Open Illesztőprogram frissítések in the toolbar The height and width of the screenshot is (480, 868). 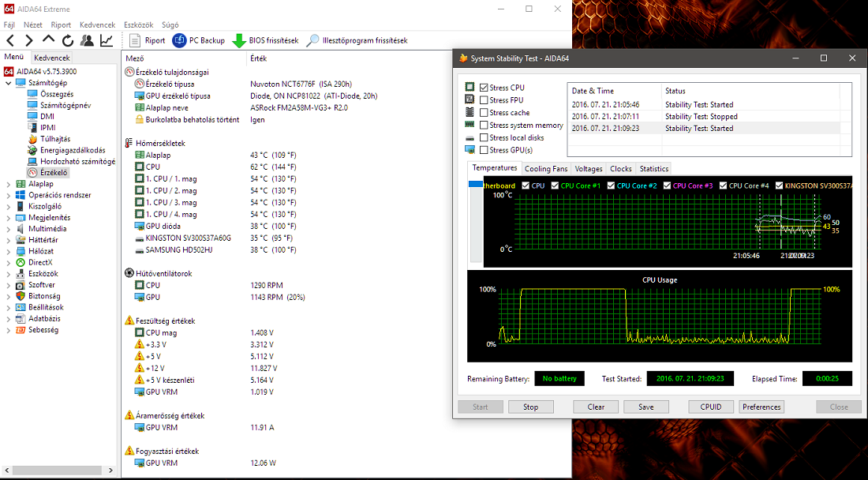tap(357, 40)
